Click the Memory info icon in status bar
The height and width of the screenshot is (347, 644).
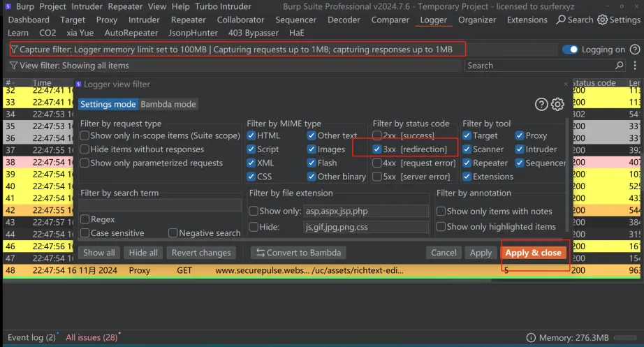pyautogui.click(x=531, y=337)
